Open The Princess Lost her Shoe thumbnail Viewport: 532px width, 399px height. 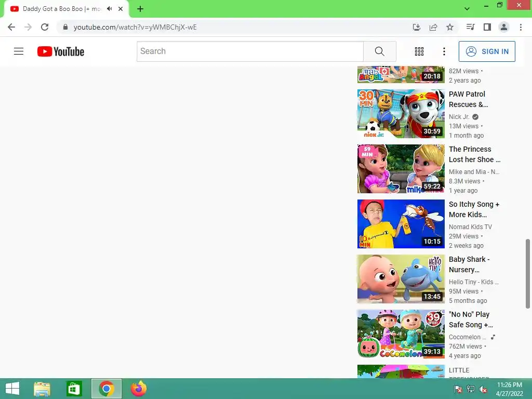click(401, 169)
